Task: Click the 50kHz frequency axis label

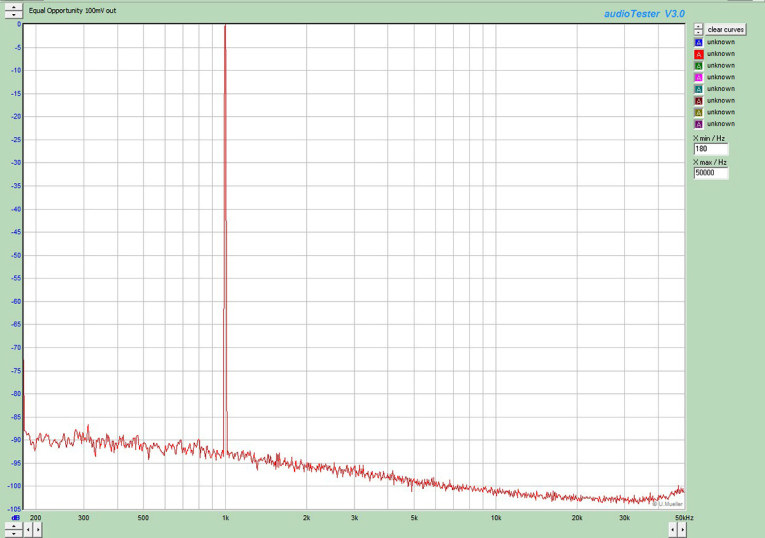Action: click(684, 518)
